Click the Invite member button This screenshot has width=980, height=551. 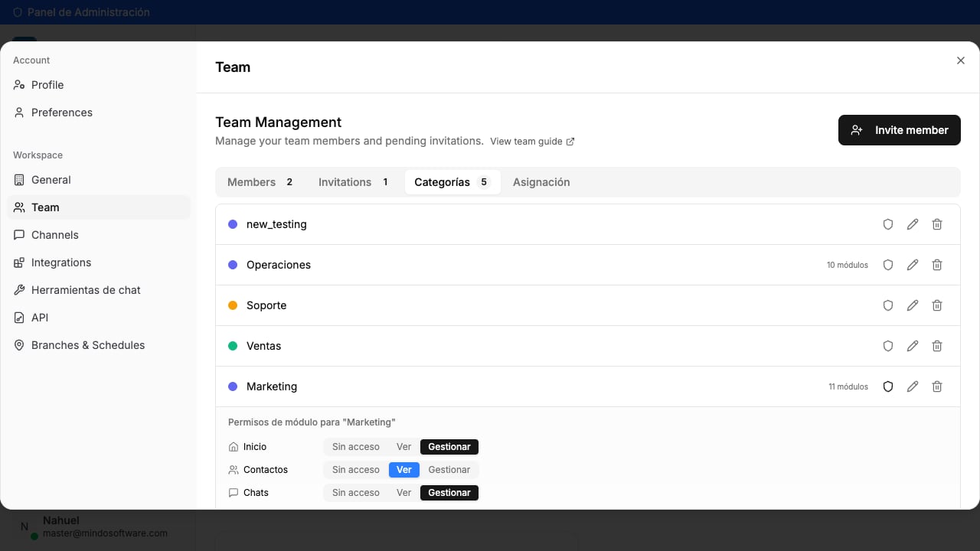(900, 130)
